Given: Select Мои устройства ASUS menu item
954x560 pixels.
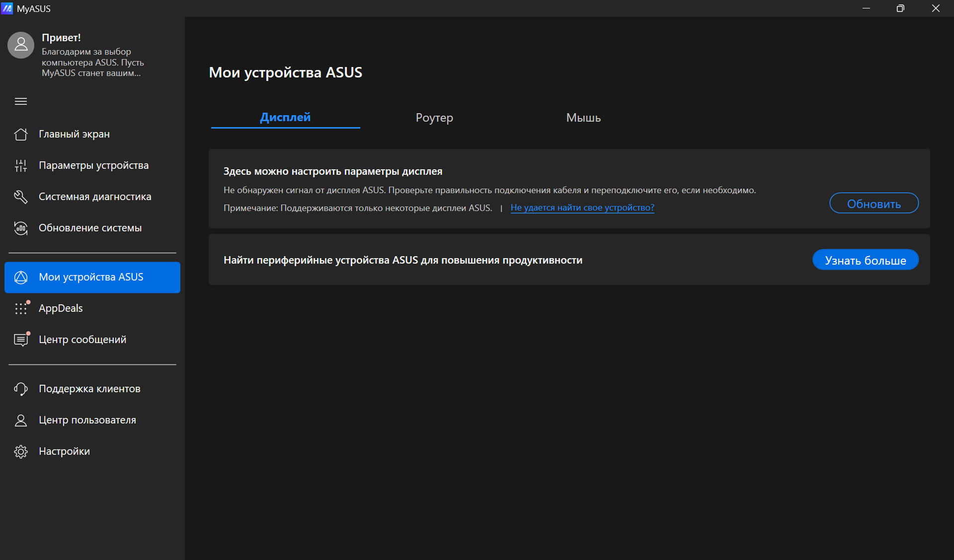Looking at the screenshot, I should 92,278.
